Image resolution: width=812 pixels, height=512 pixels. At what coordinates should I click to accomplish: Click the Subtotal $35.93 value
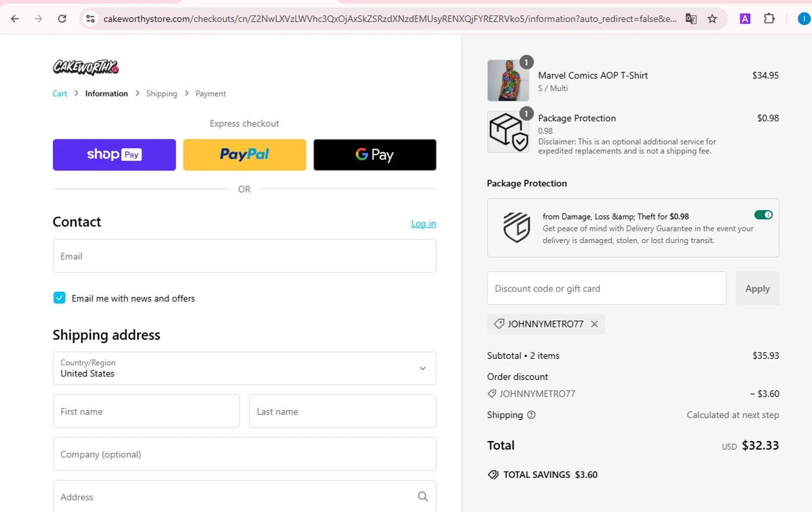tap(765, 356)
